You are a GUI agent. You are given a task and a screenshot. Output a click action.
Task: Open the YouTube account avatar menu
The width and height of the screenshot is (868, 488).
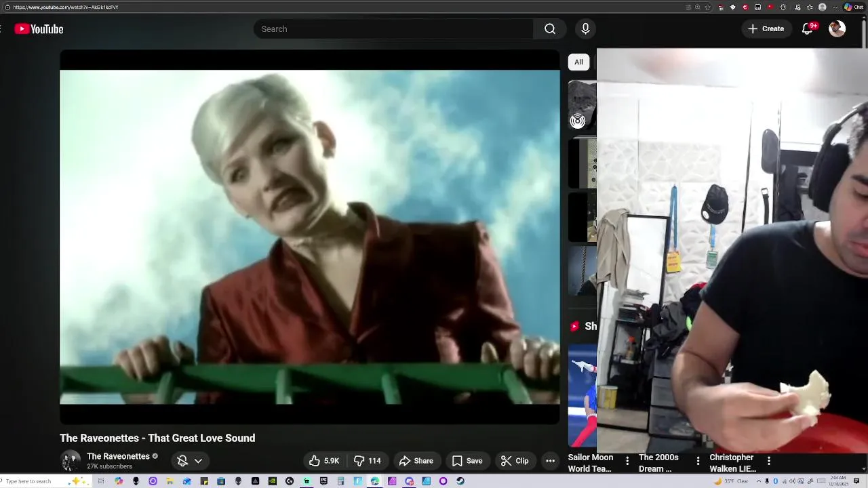coord(837,28)
